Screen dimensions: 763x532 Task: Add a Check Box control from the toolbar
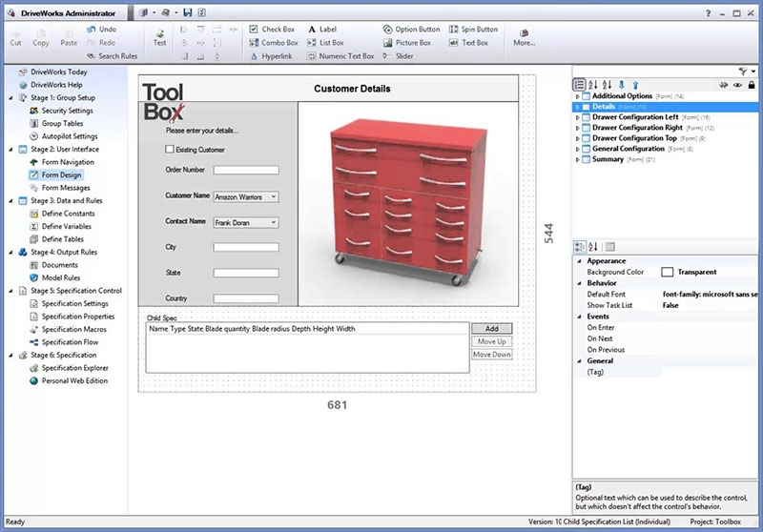[x=272, y=30]
